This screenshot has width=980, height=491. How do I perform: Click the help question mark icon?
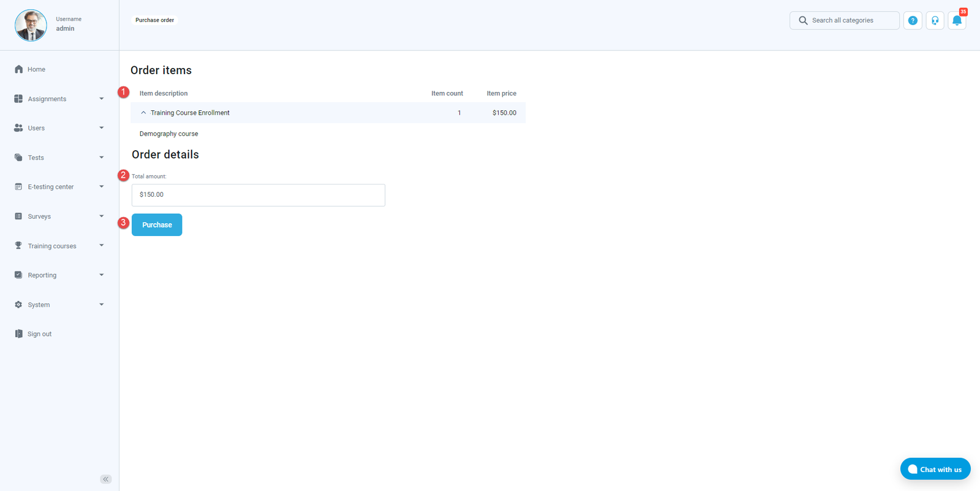pos(913,20)
